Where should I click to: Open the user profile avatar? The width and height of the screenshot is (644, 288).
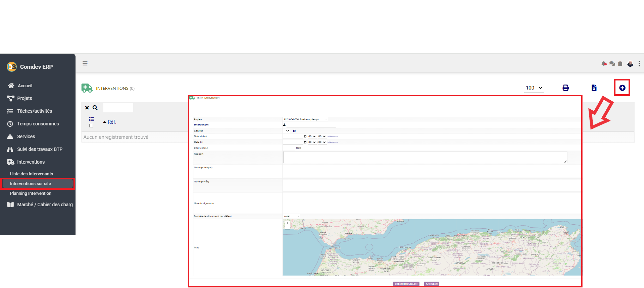[630, 63]
